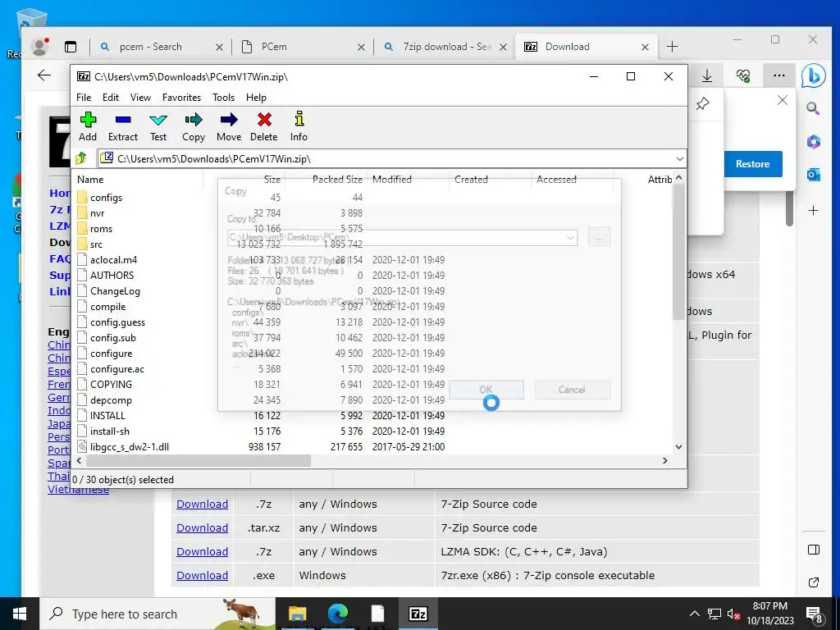Open the notifications center icon

pyautogui.click(x=814, y=614)
